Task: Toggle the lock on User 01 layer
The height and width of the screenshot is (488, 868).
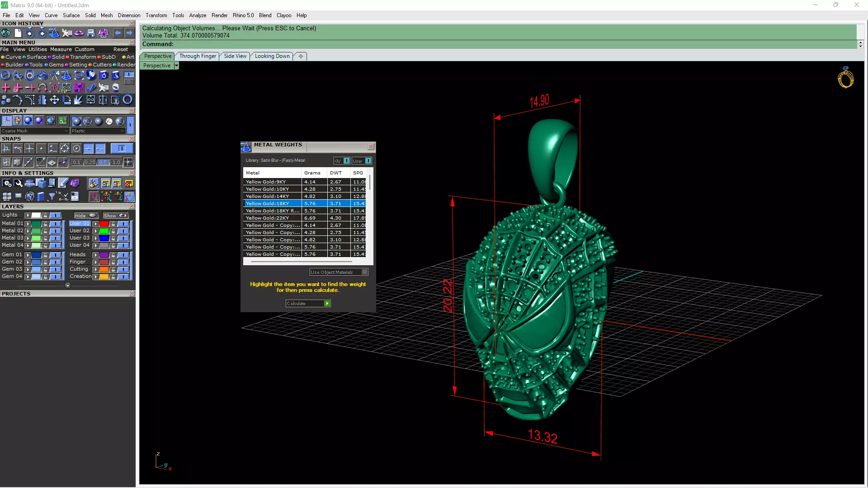Action: click(x=113, y=224)
